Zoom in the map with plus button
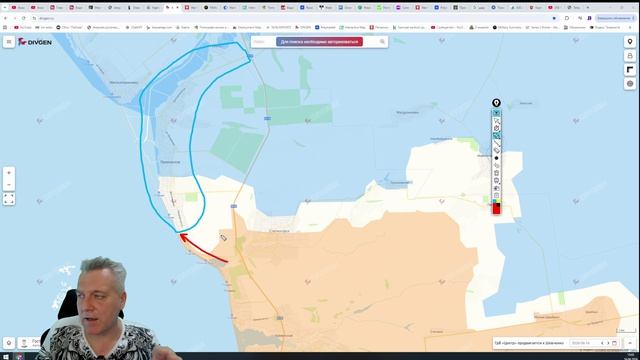This screenshot has width=640, height=360. coord(9,173)
